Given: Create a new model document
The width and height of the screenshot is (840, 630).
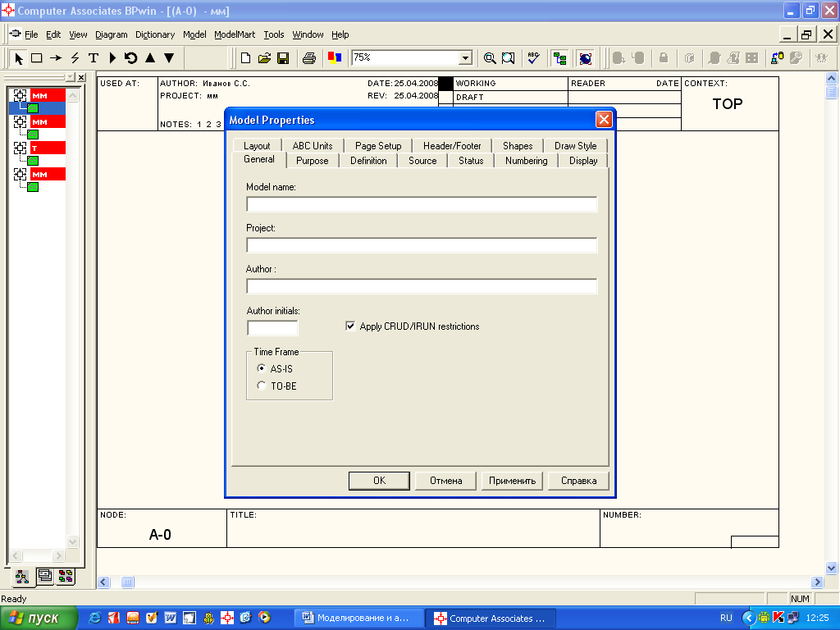Looking at the screenshot, I should 245,58.
